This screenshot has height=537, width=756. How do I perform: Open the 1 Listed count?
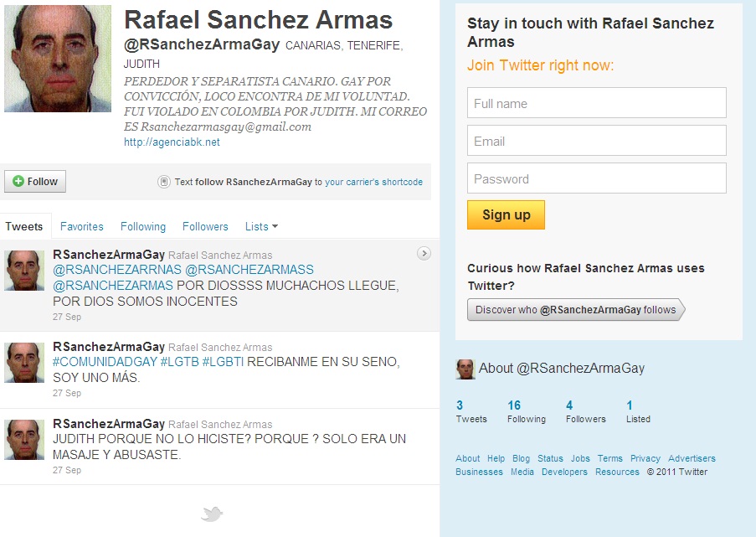pos(638,411)
